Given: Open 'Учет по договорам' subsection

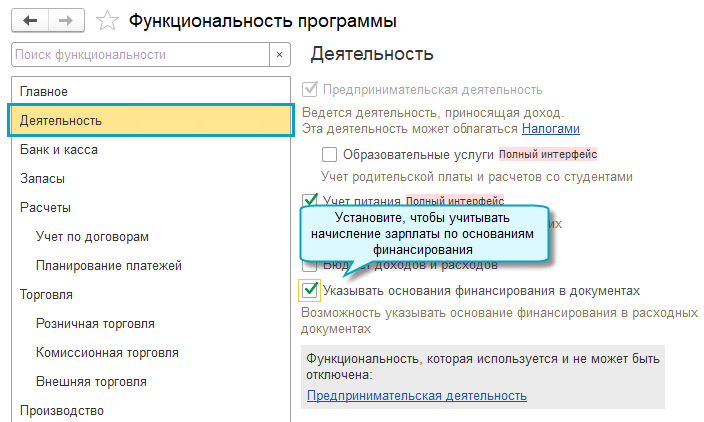Looking at the screenshot, I should [x=92, y=237].
